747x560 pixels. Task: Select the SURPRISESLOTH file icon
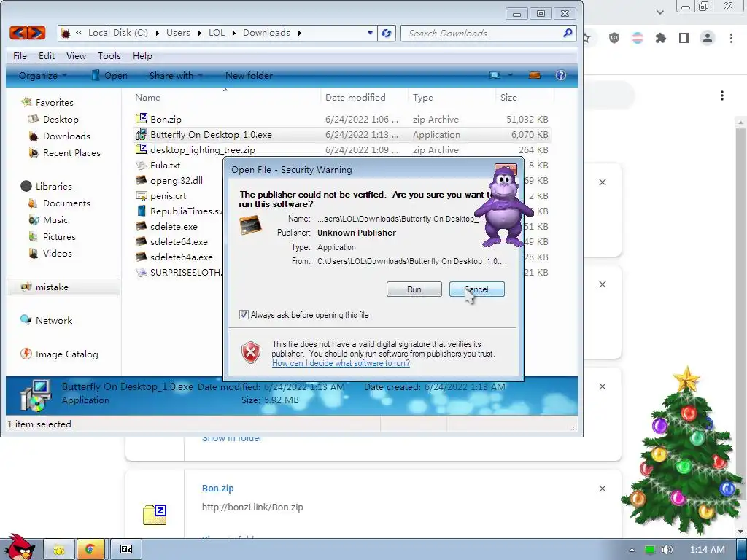[x=142, y=272]
